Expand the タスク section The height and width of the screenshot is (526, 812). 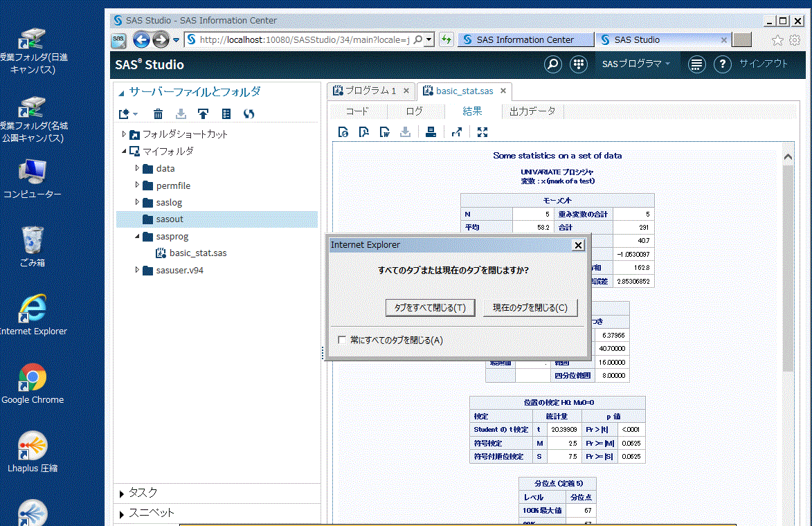[121, 494]
